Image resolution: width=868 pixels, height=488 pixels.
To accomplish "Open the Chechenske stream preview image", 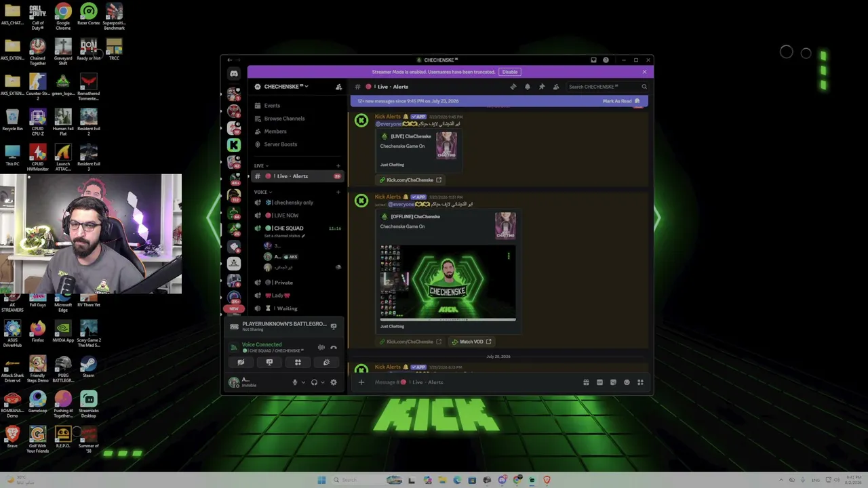I will click(448, 281).
